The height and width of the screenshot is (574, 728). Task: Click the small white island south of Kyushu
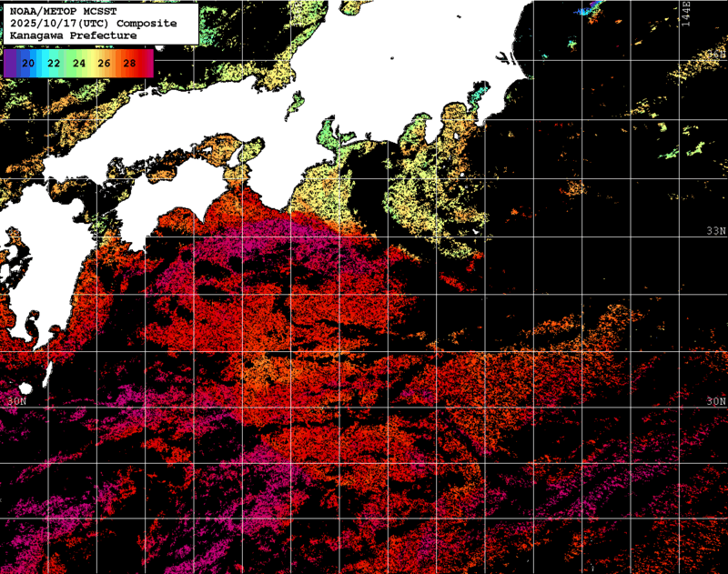(x=47, y=373)
